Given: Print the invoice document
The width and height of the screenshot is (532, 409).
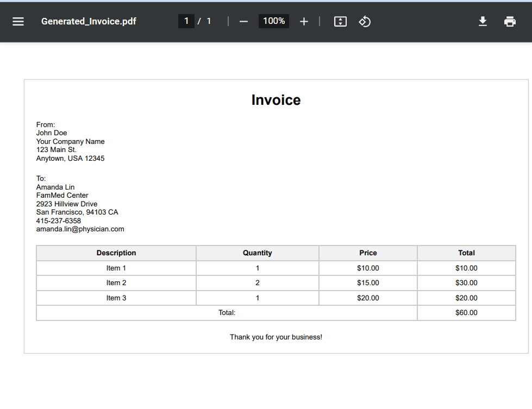Looking at the screenshot, I should 509,21.
